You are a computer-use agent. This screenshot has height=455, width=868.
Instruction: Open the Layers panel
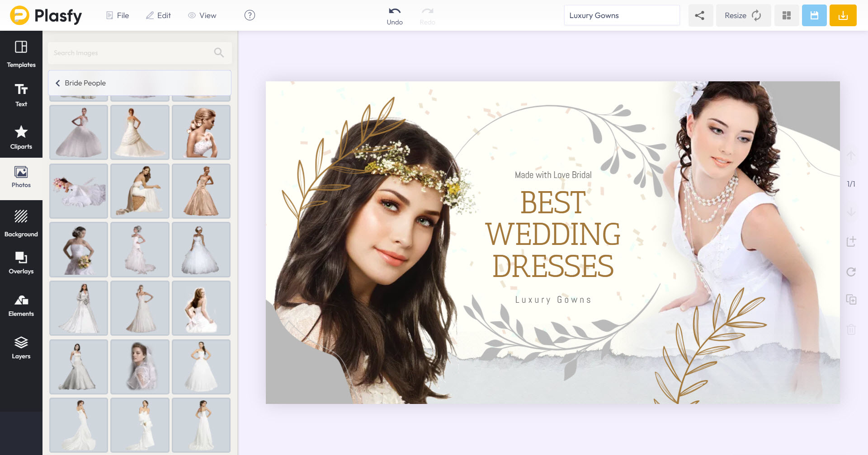[x=21, y=347]
